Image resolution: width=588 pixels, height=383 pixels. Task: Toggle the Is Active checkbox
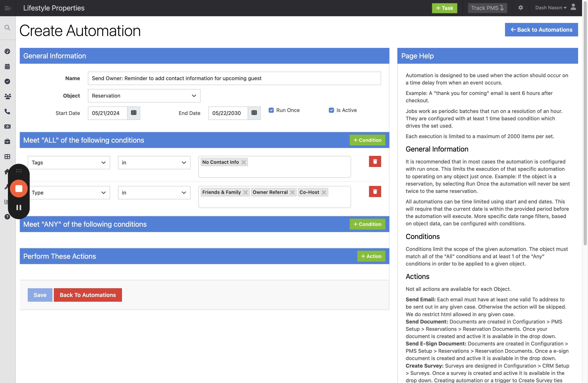[331, 110]
